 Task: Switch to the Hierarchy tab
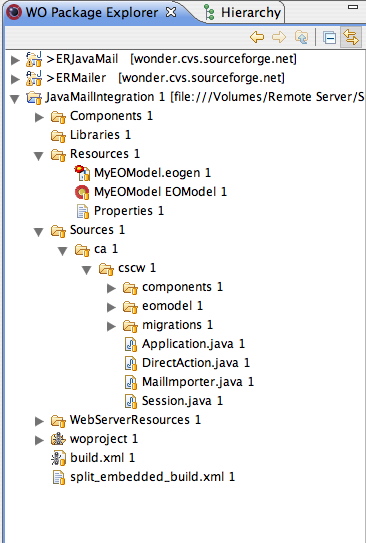(242, 12)
